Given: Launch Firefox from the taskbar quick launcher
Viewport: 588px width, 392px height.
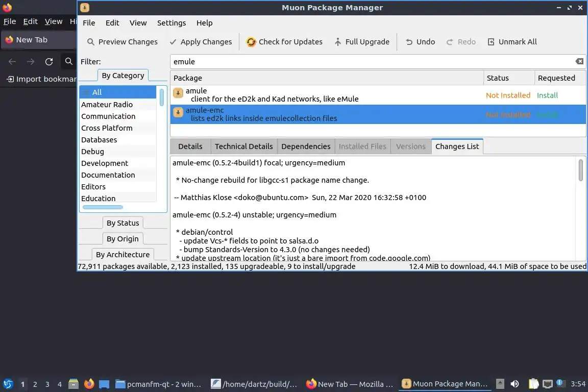Looking at the screenshot, I should (x=89, y=384).
